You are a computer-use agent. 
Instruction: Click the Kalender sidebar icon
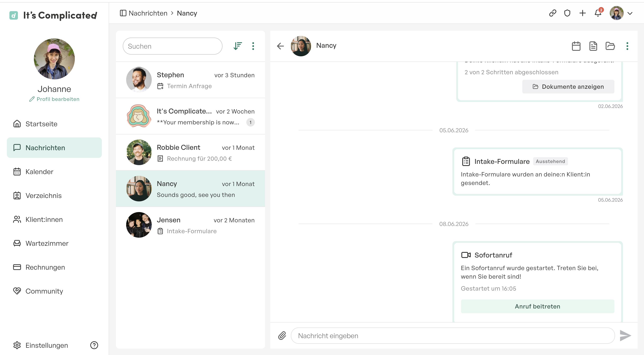tap(17, 172)
